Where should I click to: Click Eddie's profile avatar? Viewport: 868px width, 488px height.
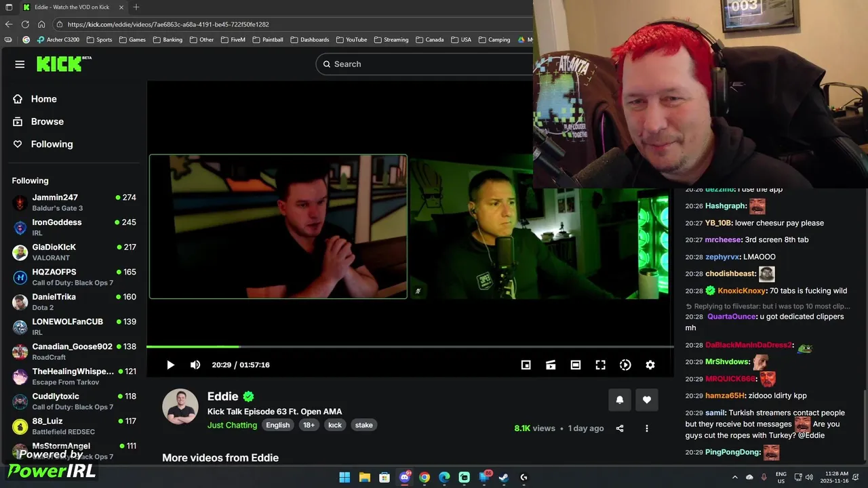click(x=180, y=407)
